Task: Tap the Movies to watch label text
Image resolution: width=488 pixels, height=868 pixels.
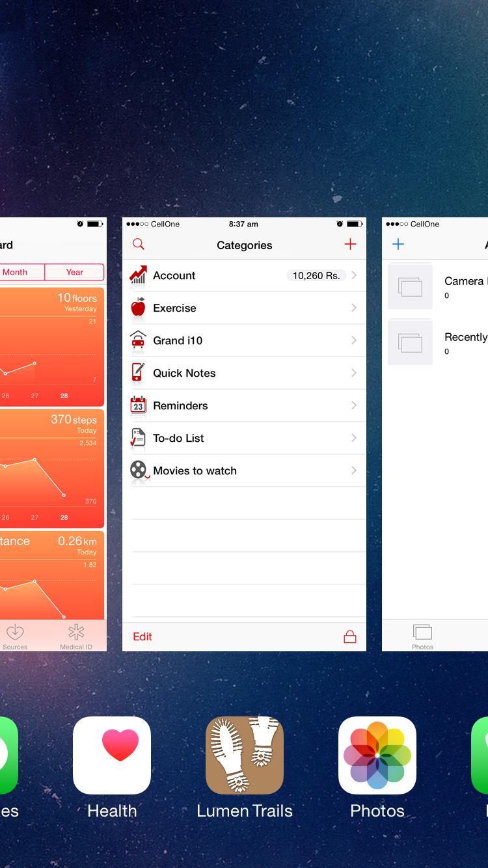Action: (195, 470)
